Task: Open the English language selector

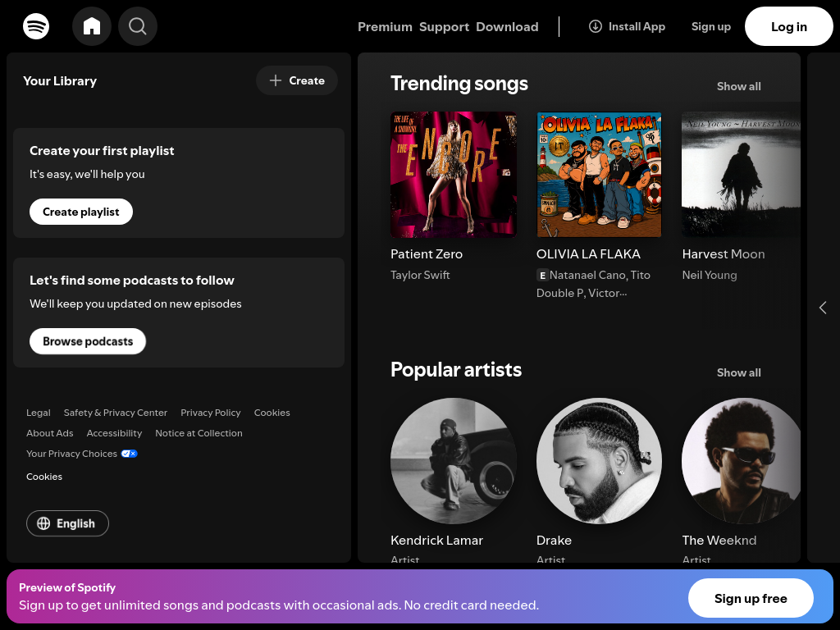Action: point(67,523)
